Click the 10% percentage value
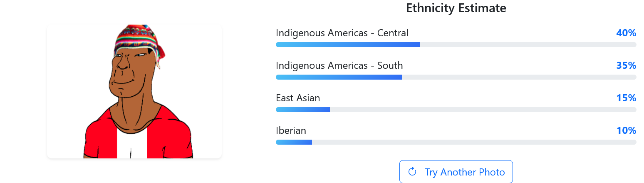This screenshot has width=644, height=183. tap(626, 130)
